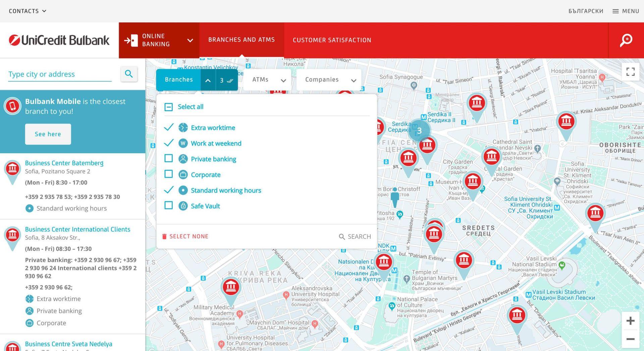Click the search magnifier icon in the top red bar
This screenshot has height=351, width=644.
pos(626,40)
